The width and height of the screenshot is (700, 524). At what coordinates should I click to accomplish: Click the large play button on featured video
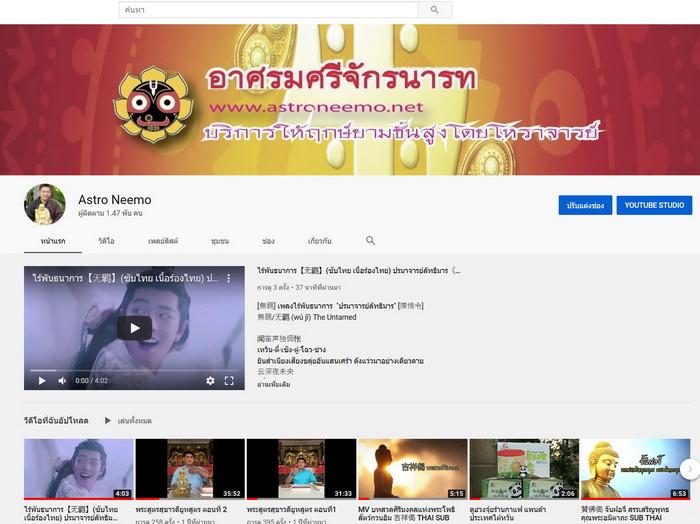[x=134, y=328]
